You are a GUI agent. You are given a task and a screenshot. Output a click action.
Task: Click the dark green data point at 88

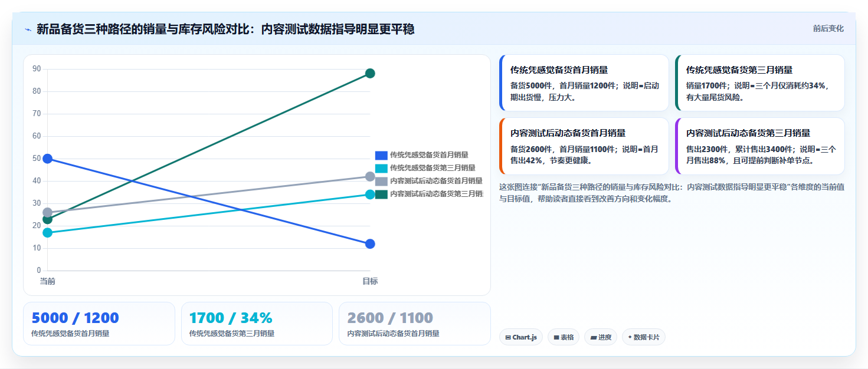[370, 74]
